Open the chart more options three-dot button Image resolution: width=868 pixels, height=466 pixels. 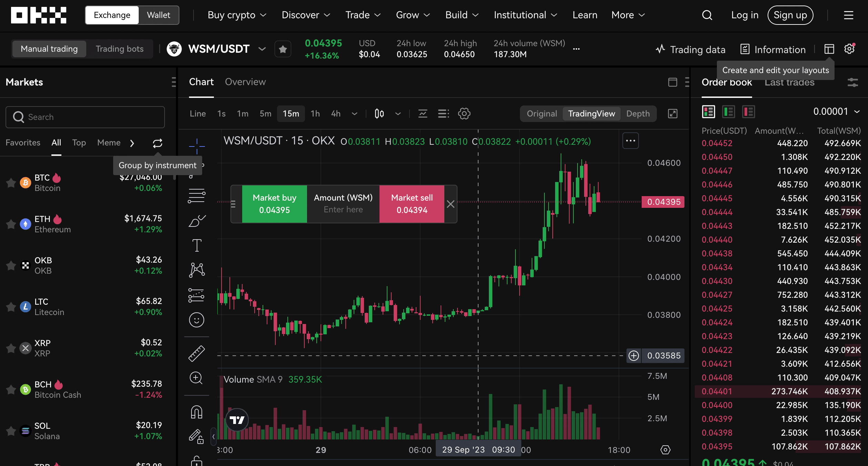point(630,141)
